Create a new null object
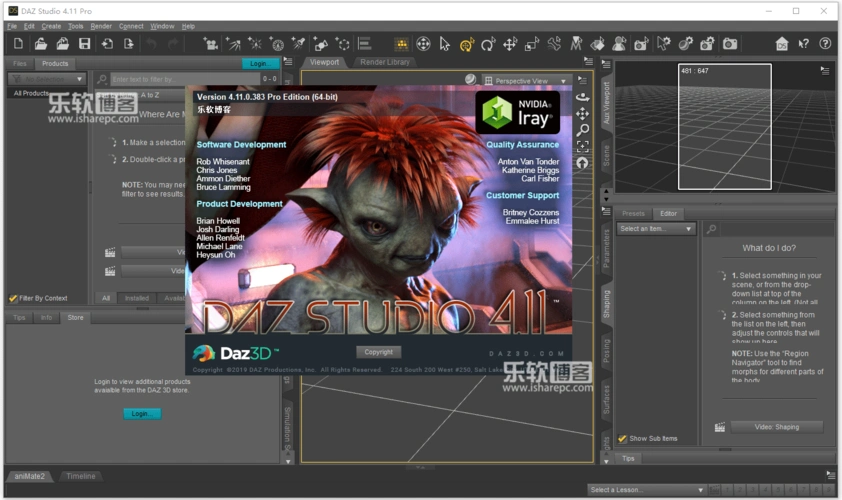This screenshot has width=842, height=500. (x=342, y=44)
